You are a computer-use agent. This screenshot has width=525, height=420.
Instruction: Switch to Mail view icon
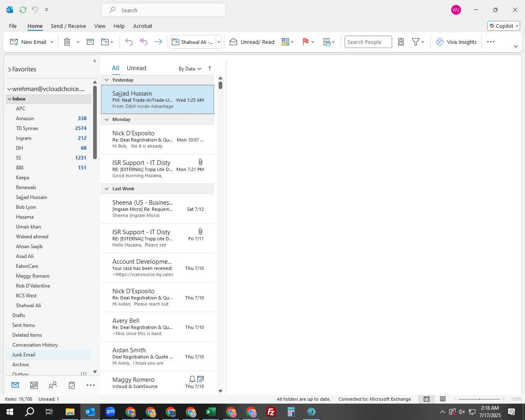[15, 385]
